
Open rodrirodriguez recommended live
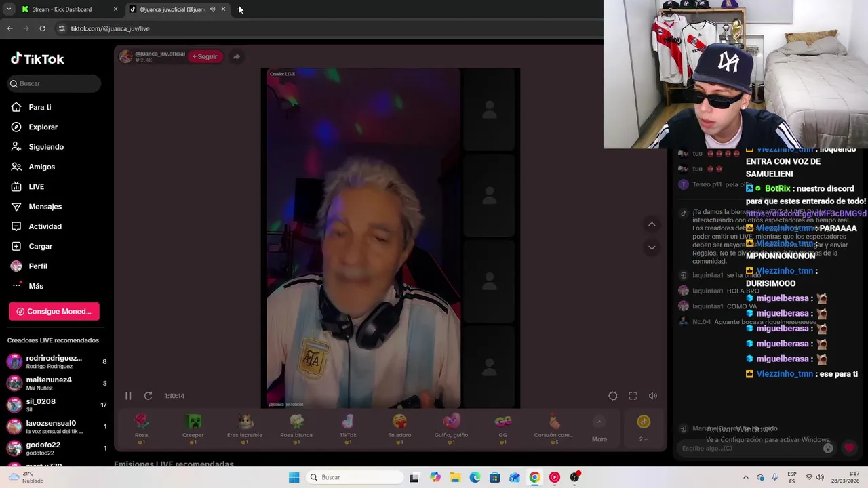tap(56, 361)
